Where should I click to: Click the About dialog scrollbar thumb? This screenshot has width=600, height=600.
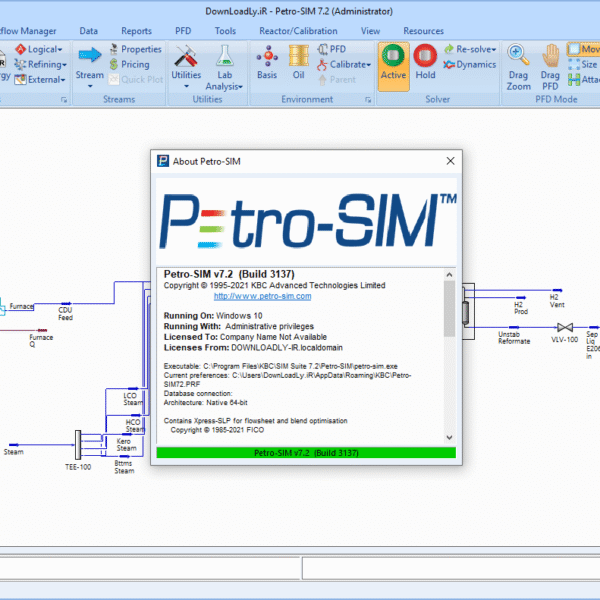click(x=449, y=308)
